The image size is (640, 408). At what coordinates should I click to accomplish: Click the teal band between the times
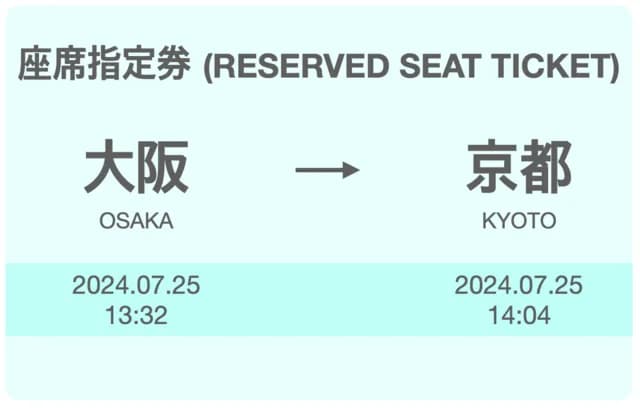[x=327, y=300]
